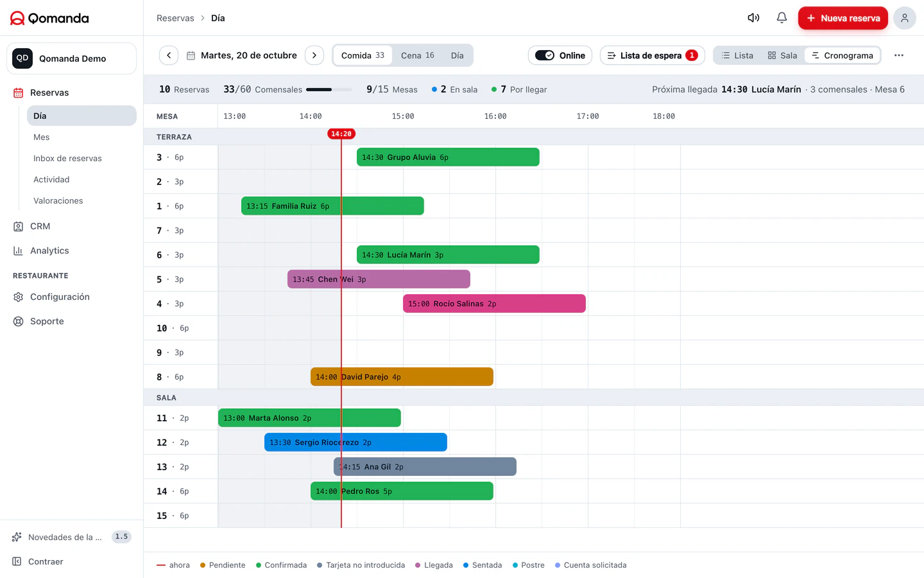Click the Contraer sidebar collapse icon

[17, 561]
